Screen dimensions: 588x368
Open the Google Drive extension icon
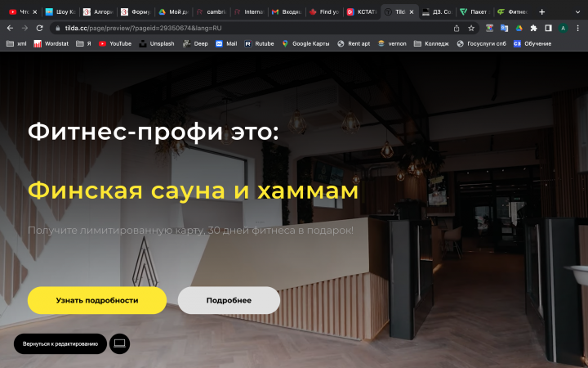[519, 28]
